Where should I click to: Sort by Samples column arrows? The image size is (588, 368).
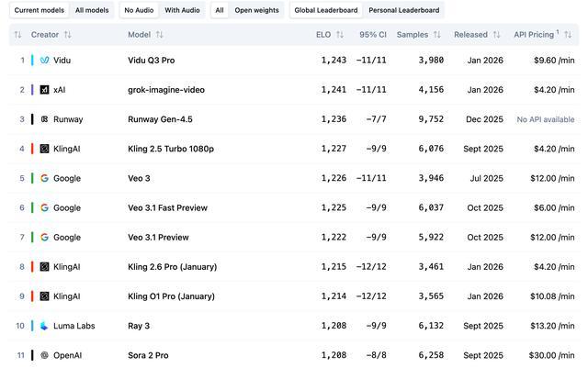[437, 35]
